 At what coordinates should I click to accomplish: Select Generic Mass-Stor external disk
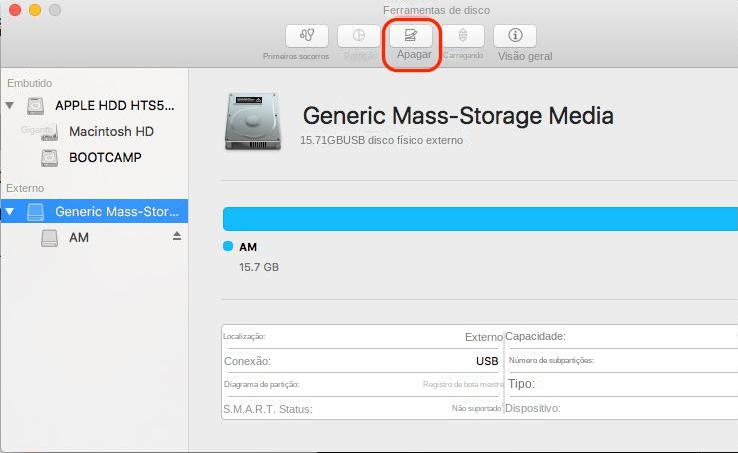click(x=94, y=211)
